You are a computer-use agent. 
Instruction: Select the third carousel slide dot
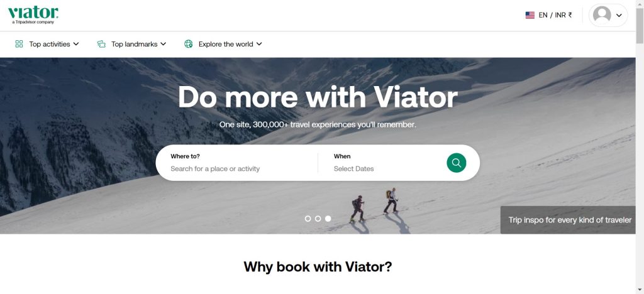[328, 219]
